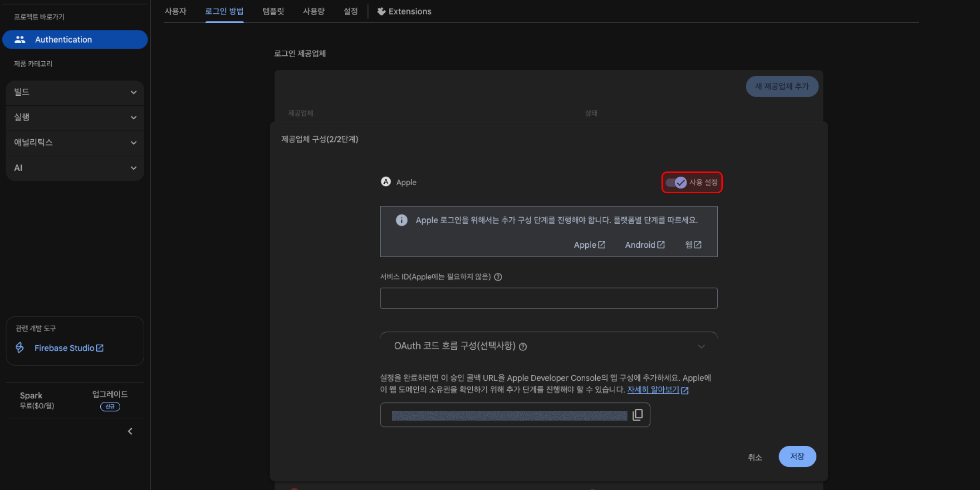The width and height of the screenshot is (980, 490).
Task: Select Authentication in the sidebar
Action: 75,39
